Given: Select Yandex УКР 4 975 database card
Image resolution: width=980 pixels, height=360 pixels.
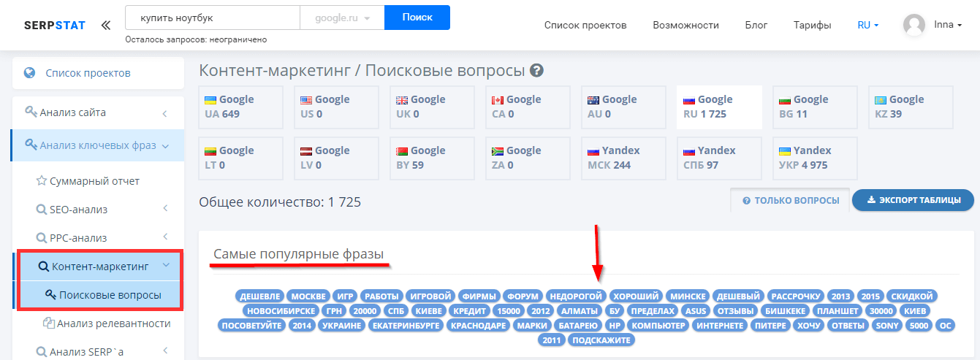Looking at the screenshot, I should pyautogui.click(x=815, y=158).
